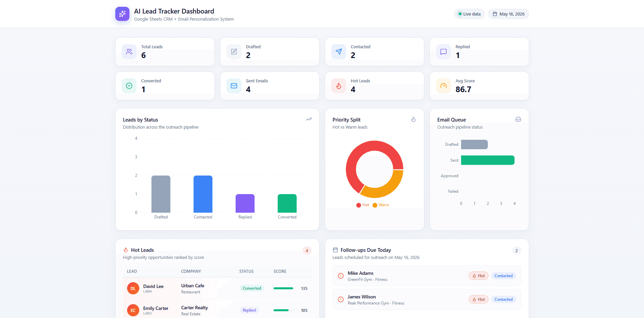This screenshot has height=318, width=644.
Task: Click the Carter Realty company name
Action: click(194, 308)
